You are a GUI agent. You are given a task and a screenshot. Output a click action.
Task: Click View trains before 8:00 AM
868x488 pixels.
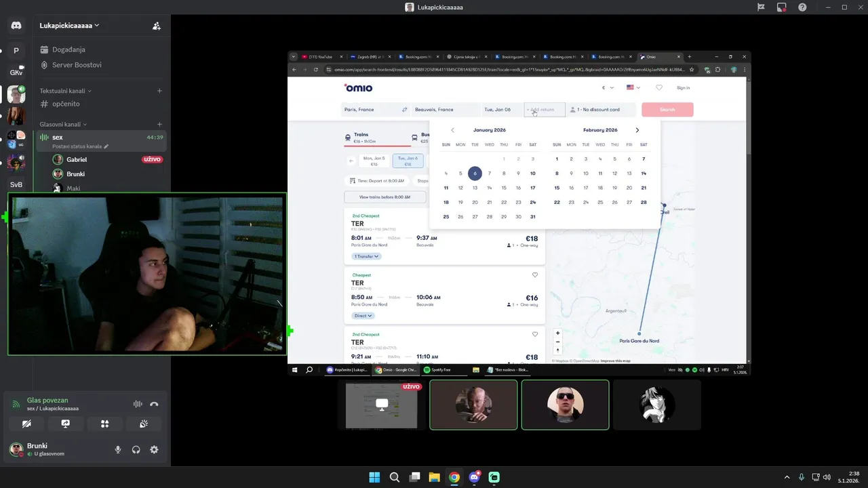pyautogui.click(x=384, y=197)
